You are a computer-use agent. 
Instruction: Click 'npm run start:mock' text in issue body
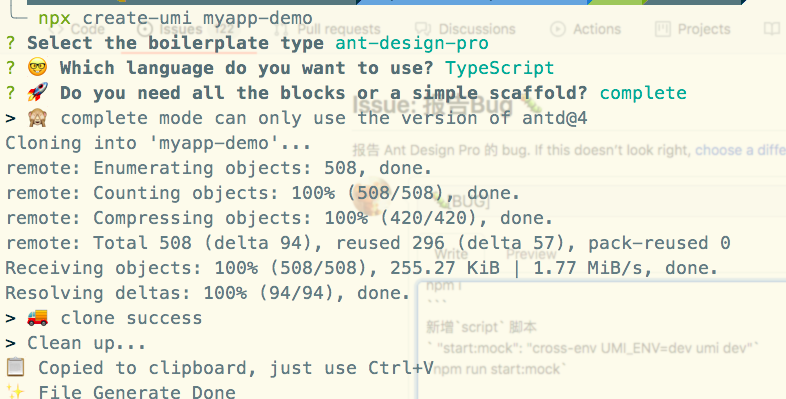(499, 369)
